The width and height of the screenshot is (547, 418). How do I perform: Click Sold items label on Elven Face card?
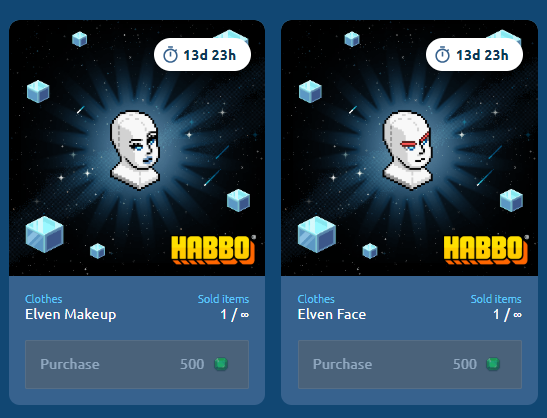coord(496,299)
